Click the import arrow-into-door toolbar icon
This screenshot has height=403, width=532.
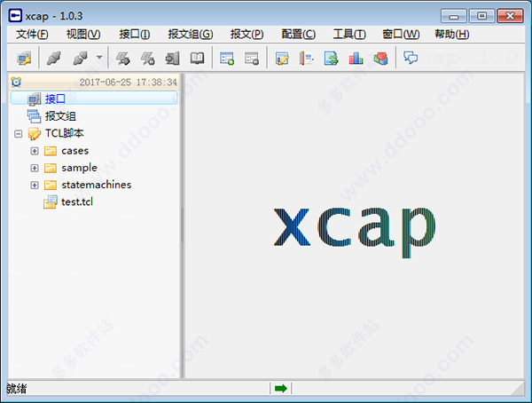coord(172,58)
